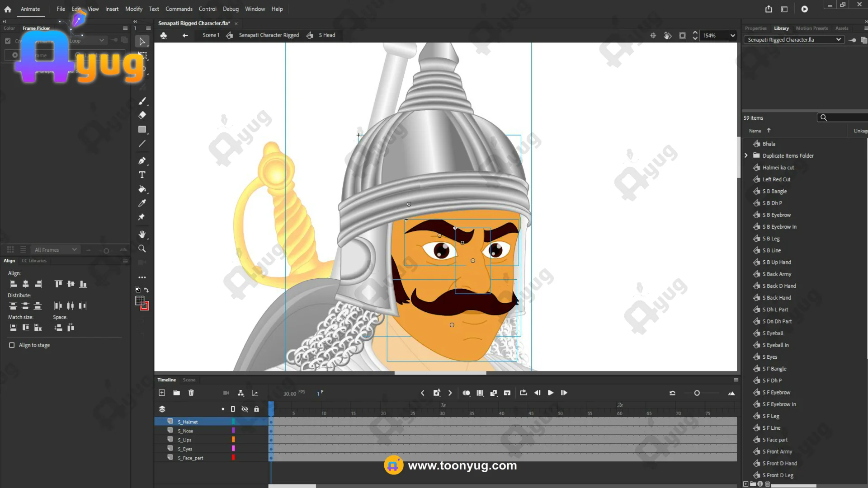Select the Text tool
This screenshot has width=868, height=488.
tap(142, 175)
